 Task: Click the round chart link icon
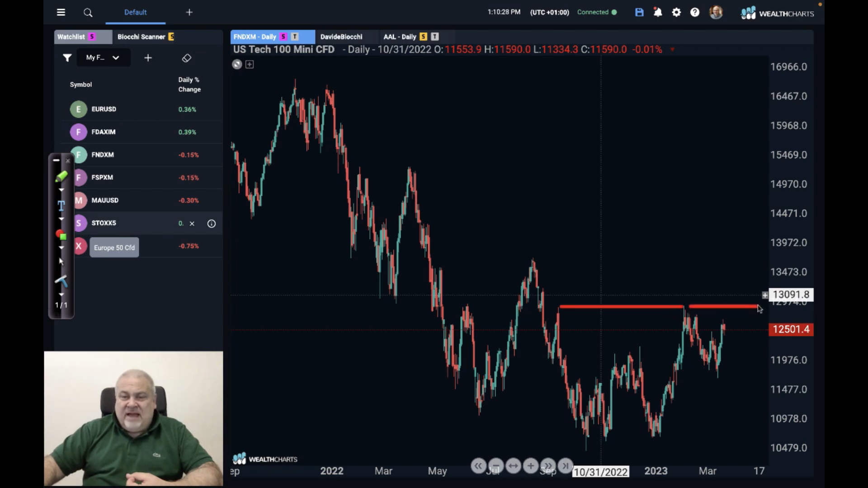237,64
